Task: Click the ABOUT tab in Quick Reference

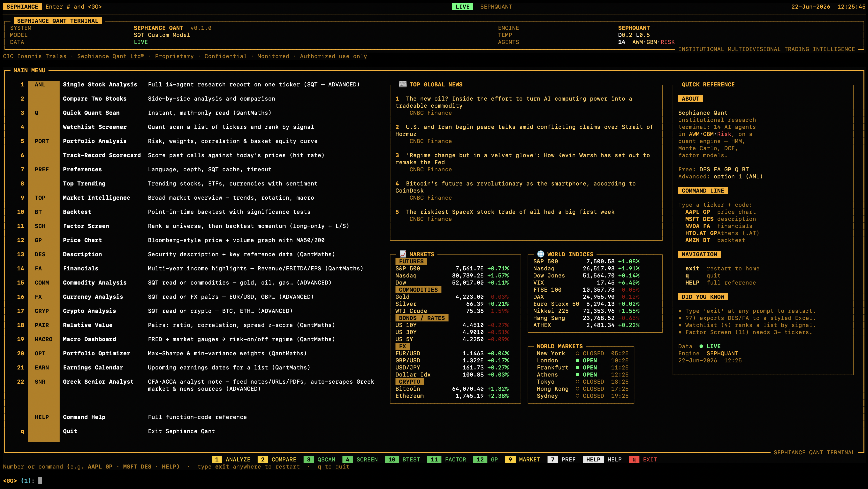Action: pyautogui.click(x=690, y=99)
